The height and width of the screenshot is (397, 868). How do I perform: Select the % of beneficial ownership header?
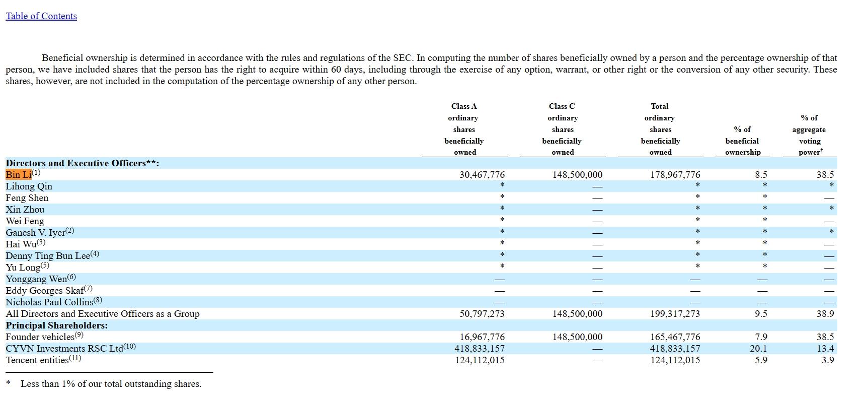742,141
